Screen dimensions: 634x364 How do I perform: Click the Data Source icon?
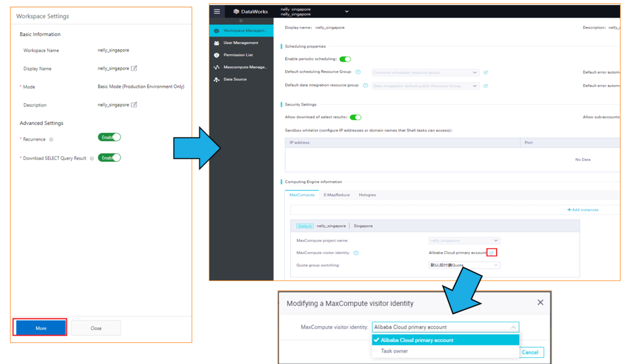[216, 79]
